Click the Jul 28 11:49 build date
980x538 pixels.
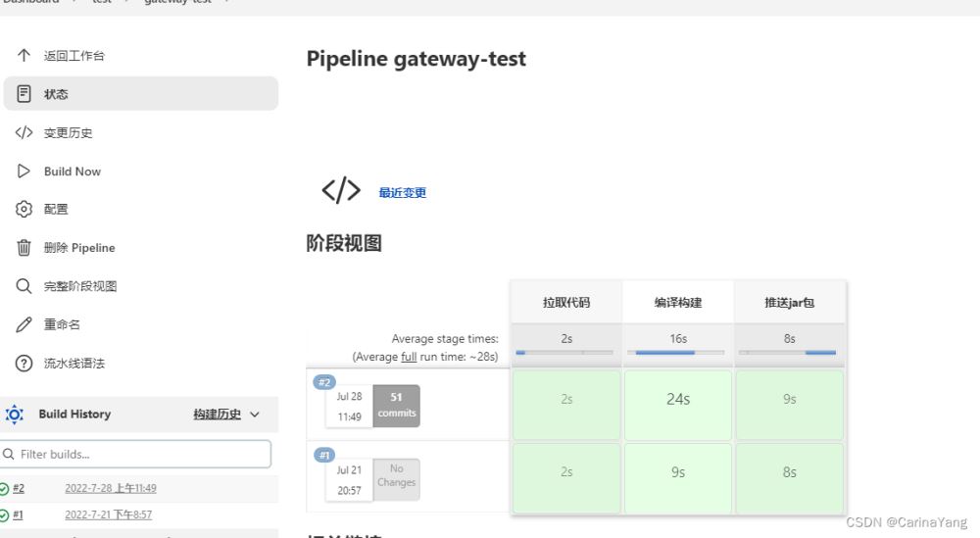click(x=349, y=406)
